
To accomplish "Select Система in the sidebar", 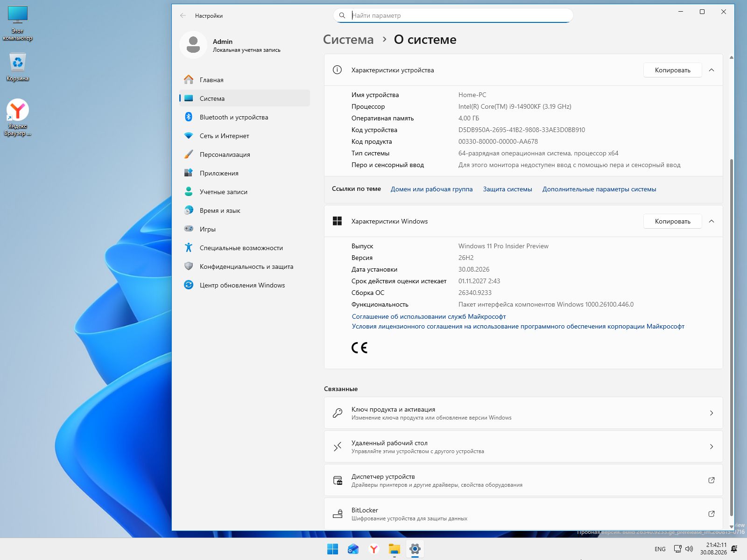I will pyautogui.click(x=245, y=98).
